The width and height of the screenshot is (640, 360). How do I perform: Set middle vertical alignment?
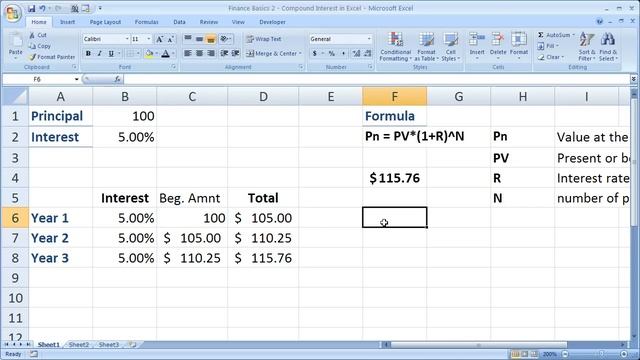point(199,39)
